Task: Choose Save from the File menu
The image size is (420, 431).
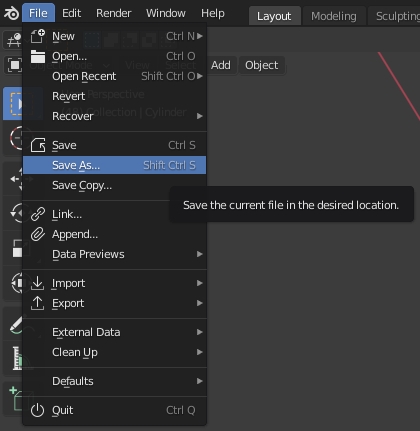Action: pyautogui.click(x=114, y=145)
